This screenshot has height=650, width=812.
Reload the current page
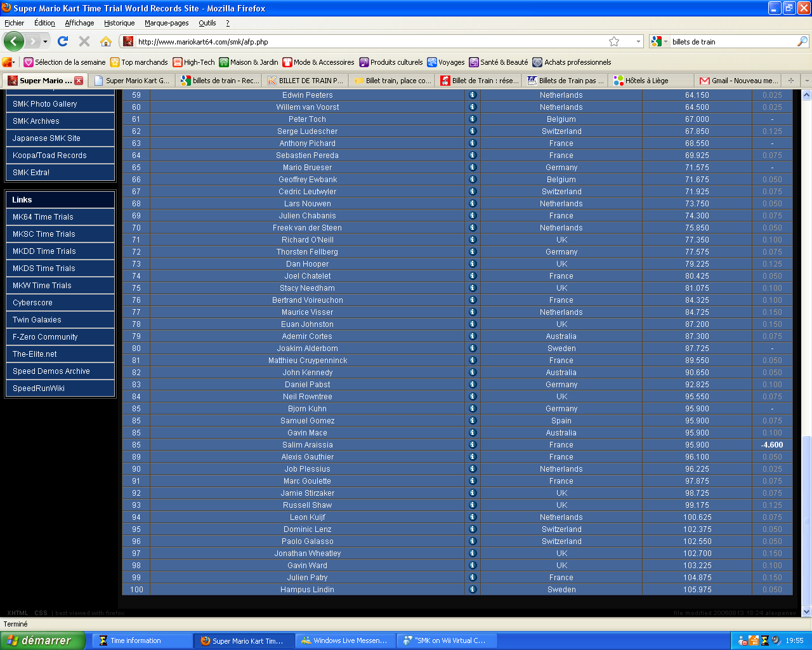tap(63, 41)
